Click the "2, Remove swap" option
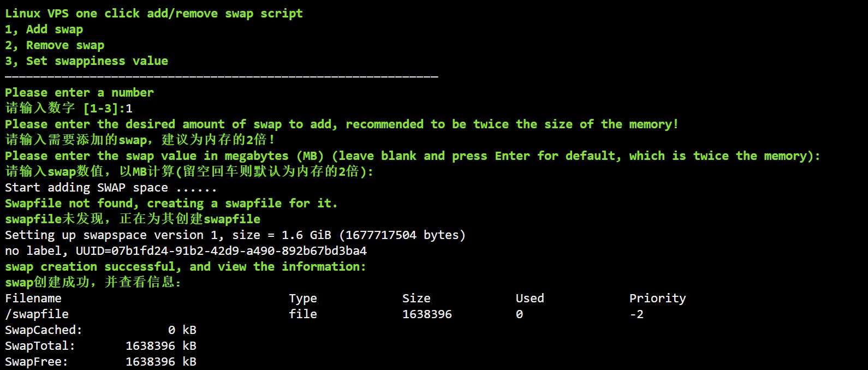This screenshot has width=868, height=370. 54,45
